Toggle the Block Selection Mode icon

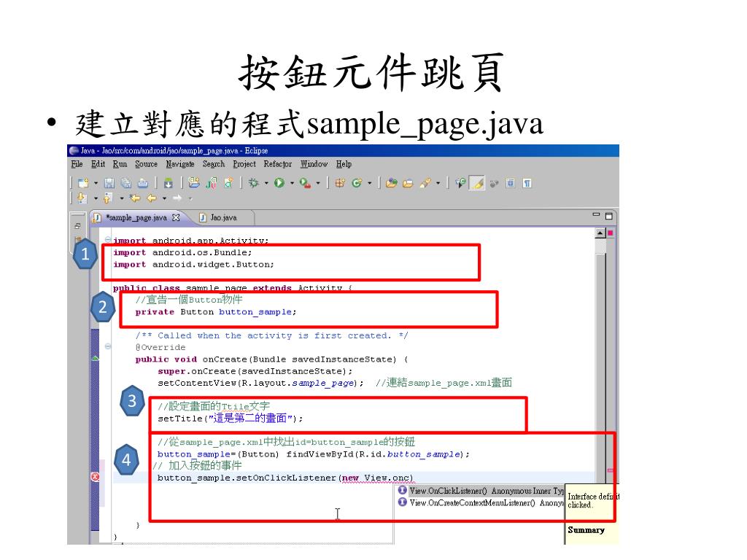510,183
